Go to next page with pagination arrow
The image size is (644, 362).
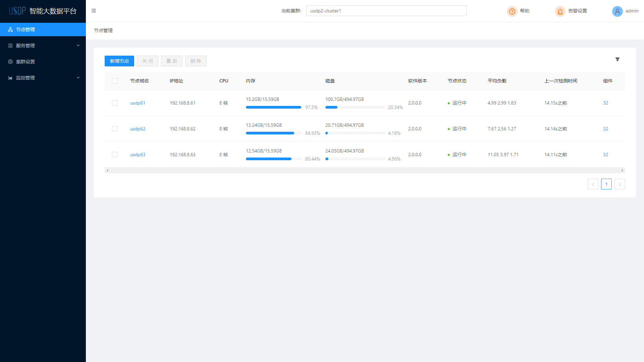(x=620, y=184)
